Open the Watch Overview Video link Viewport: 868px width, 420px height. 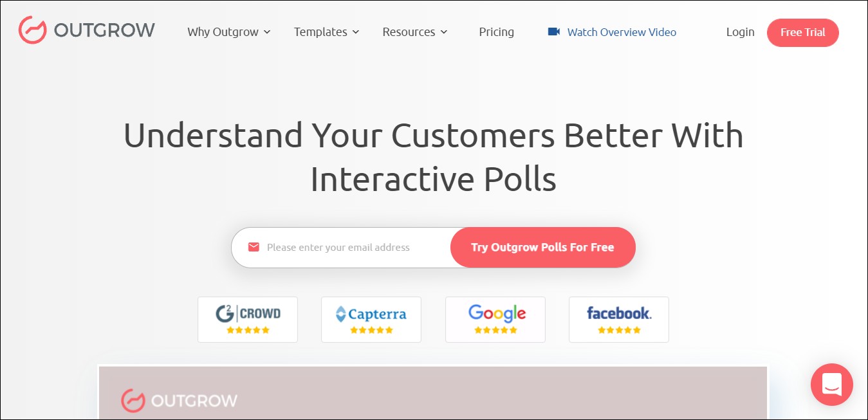point(622,32)
